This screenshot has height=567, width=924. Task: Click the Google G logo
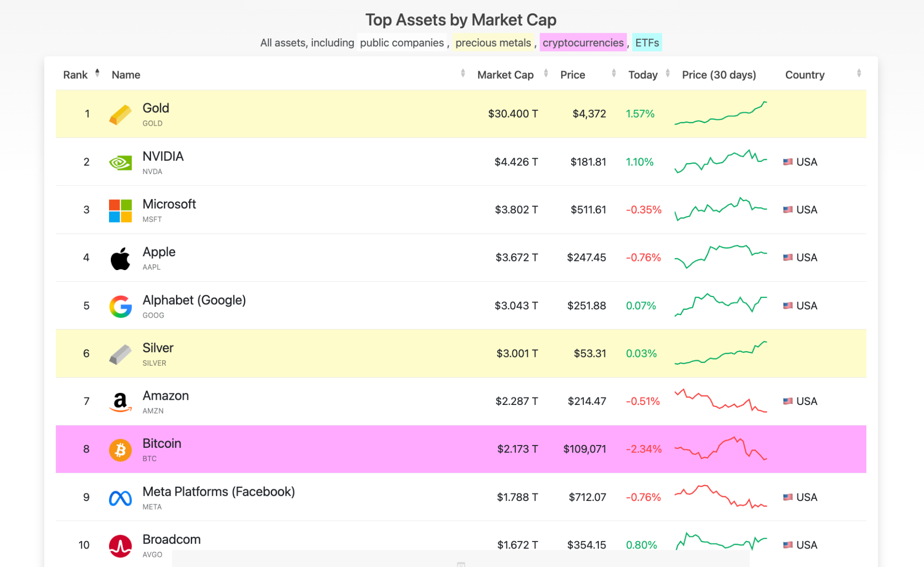[120, 307]
